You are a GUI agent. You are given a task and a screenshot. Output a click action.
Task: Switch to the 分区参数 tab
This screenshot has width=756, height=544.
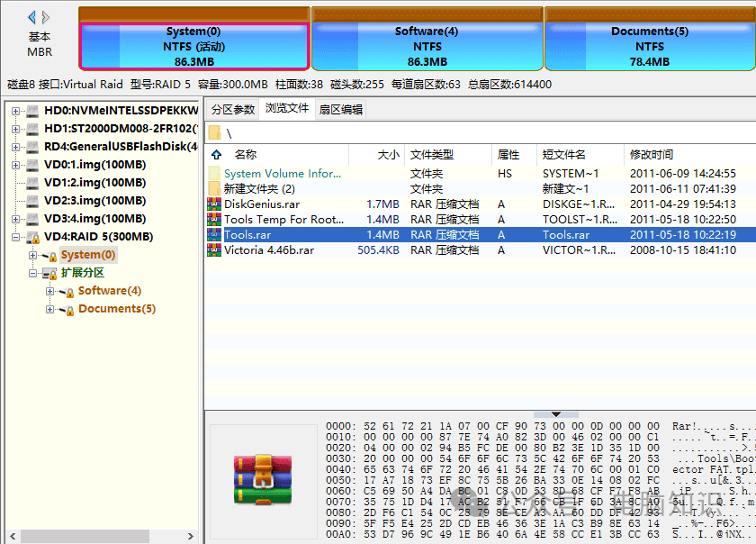point(232,109)
